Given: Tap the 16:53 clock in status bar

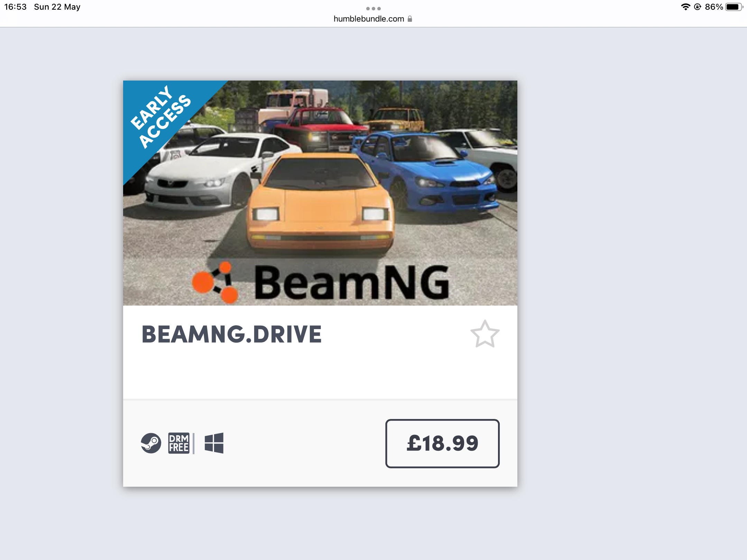Looking at the screenshot, I should point(15,7).
